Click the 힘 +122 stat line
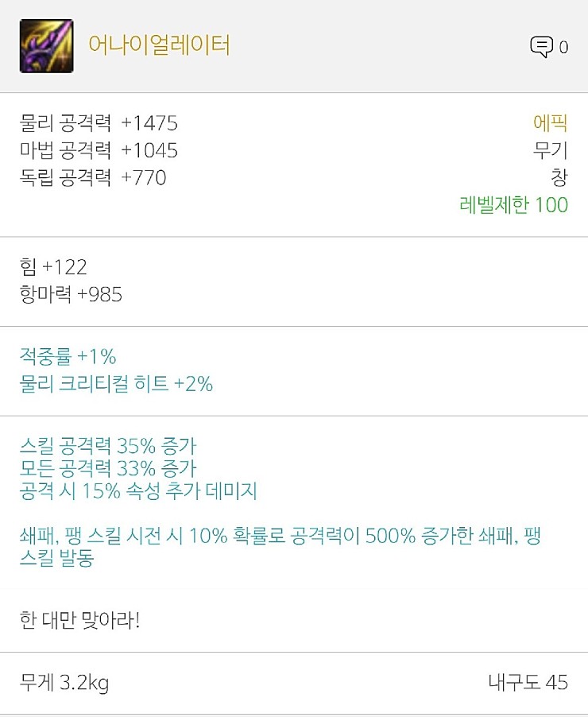Viewport: 588px width, 717px height. click(x=53, y=267)
